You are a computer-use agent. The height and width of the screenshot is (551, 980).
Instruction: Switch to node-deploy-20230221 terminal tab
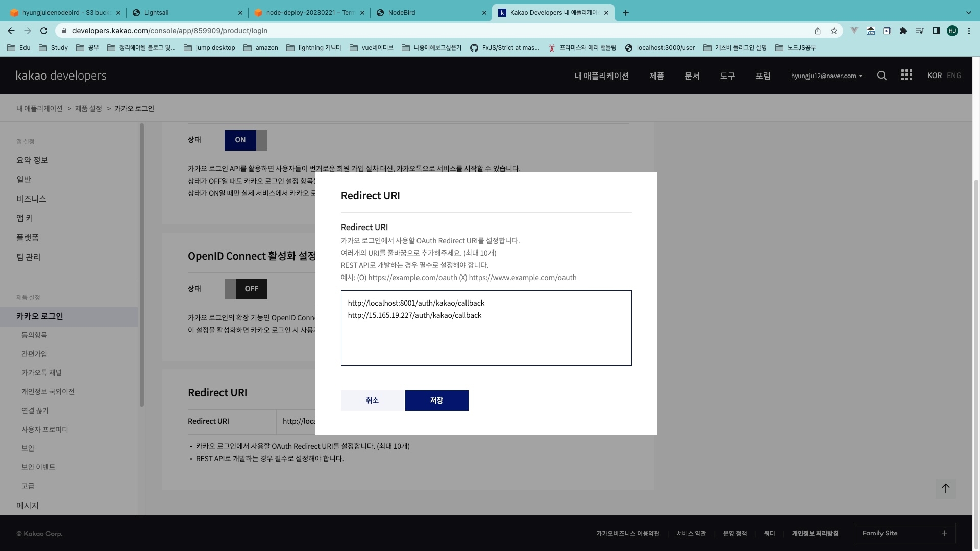click(308, 13)
